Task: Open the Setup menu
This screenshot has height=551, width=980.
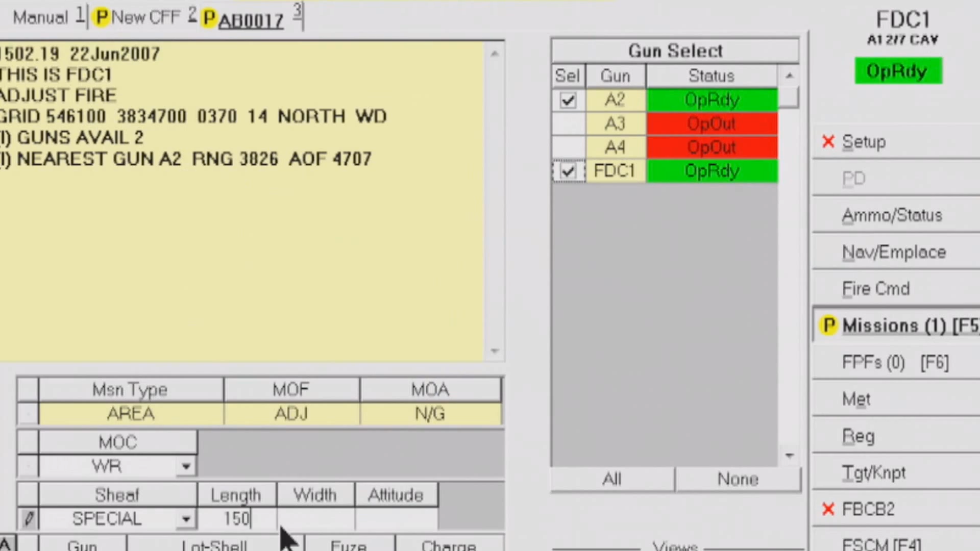Action: [896, 141]
